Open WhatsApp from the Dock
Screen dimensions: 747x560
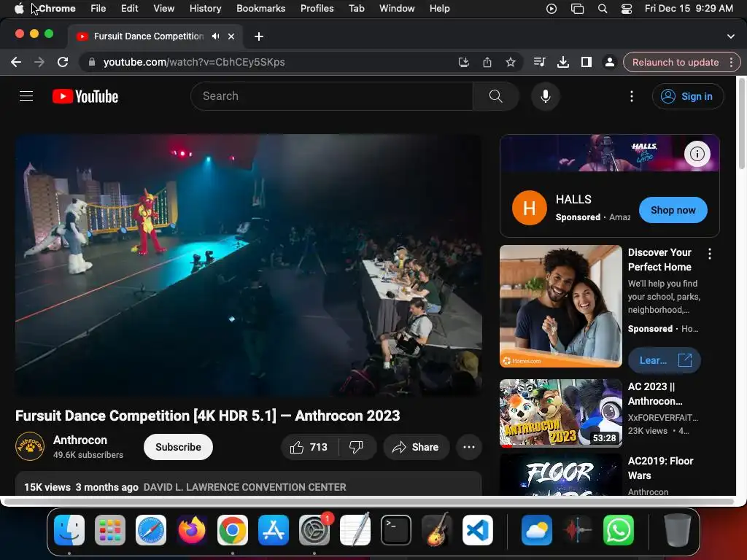pos(619,530)
